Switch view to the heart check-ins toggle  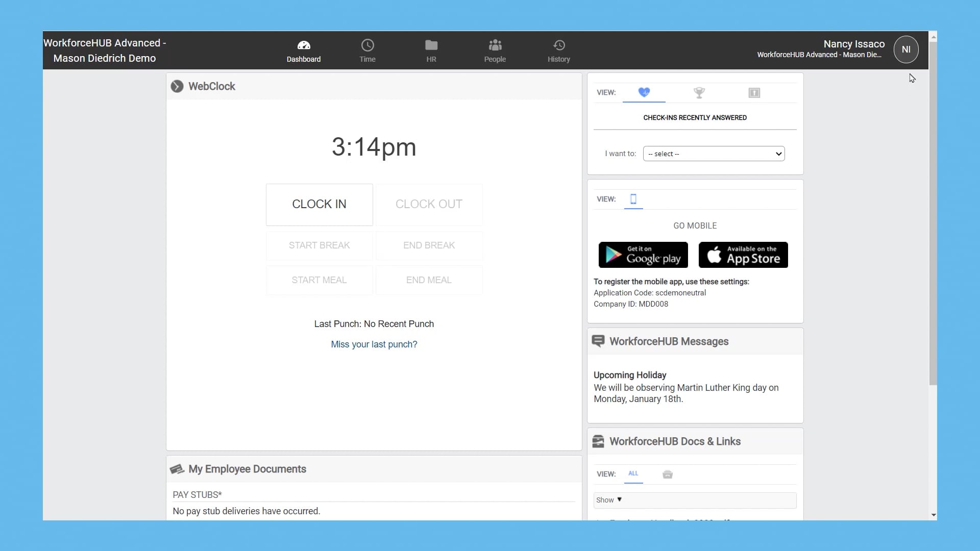tap(644, 93)
